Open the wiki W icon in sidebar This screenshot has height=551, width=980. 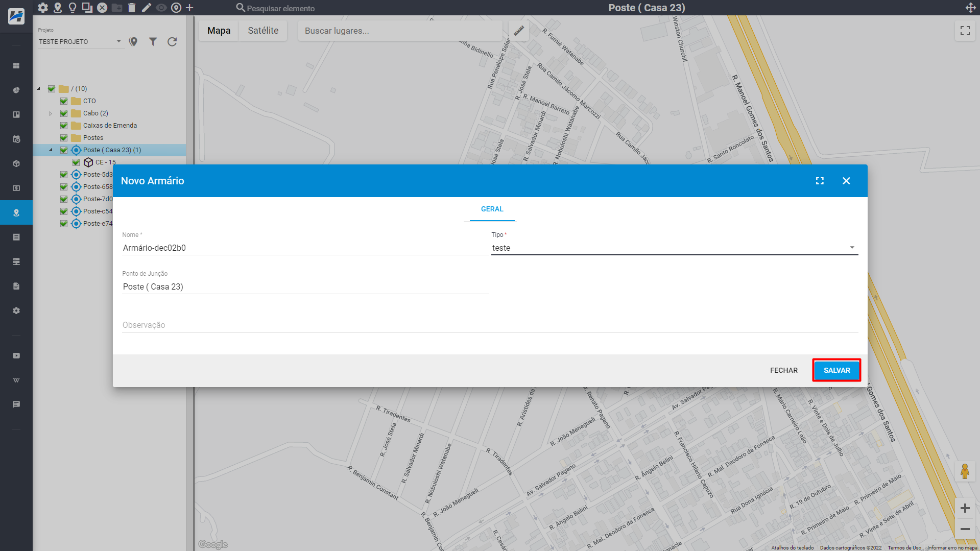coord(16,380)
